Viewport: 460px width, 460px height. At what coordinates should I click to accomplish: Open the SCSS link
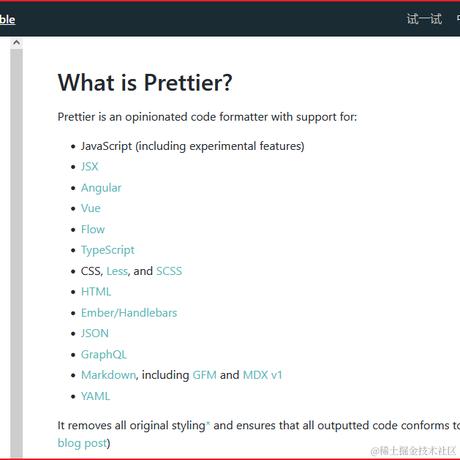tap(169, 271)
